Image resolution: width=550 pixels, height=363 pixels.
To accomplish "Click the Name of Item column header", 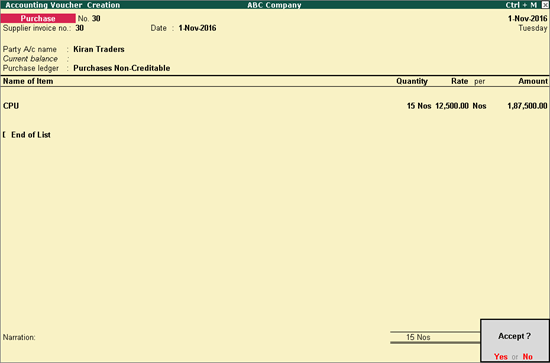I will click(x=28, y=81).
